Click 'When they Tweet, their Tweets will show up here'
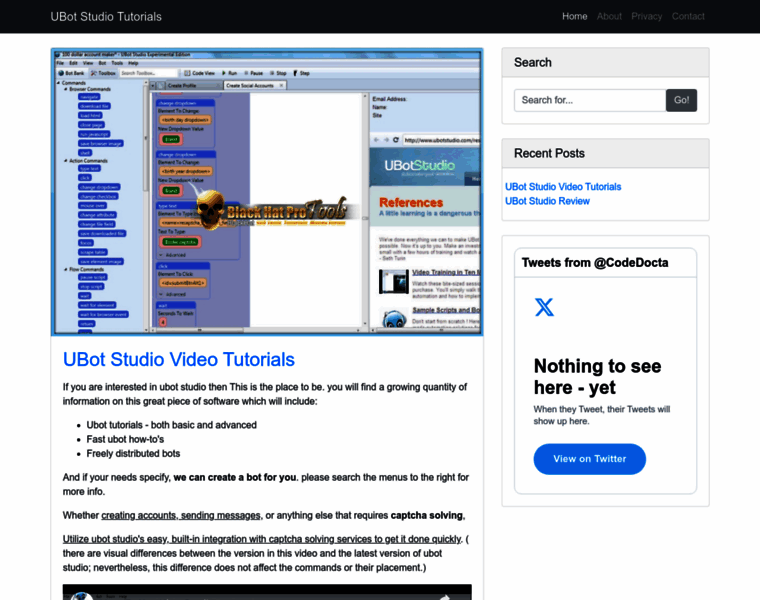 click(x=602, y=415)
